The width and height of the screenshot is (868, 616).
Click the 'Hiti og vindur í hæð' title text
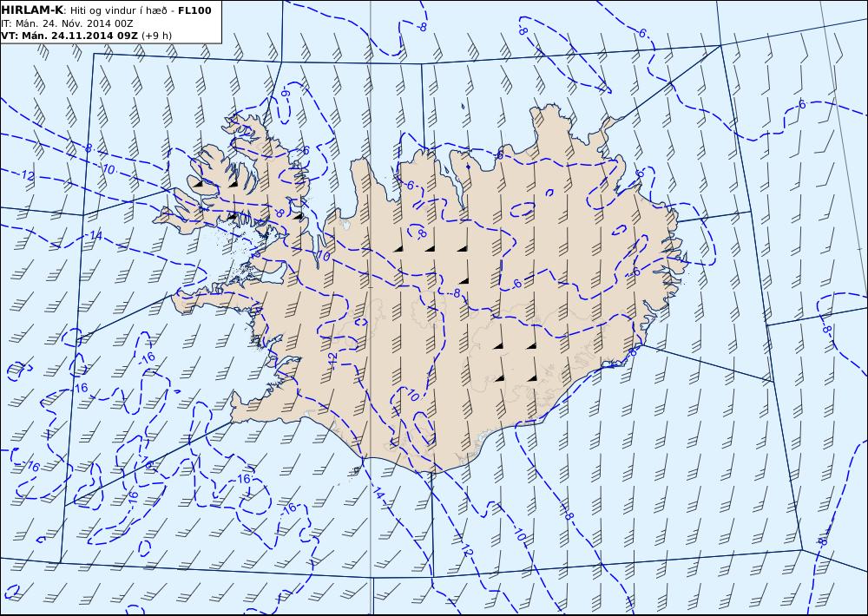click(x=118, y=11)
